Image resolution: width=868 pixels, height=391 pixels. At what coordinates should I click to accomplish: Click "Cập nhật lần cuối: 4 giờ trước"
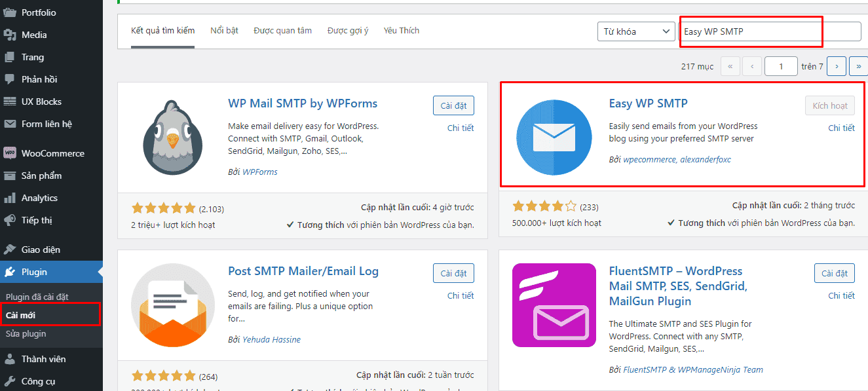[x=417, y=208]
